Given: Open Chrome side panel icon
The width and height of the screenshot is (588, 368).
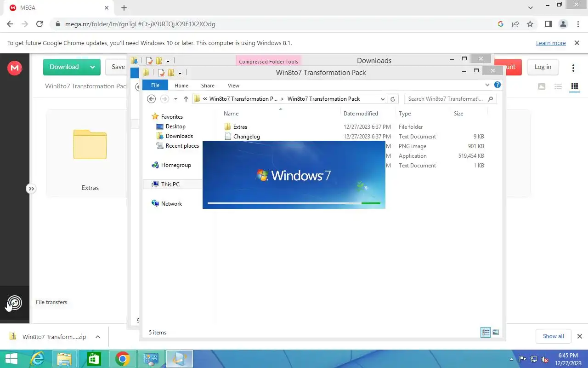Looking at the screenshot, I should 548,24.
